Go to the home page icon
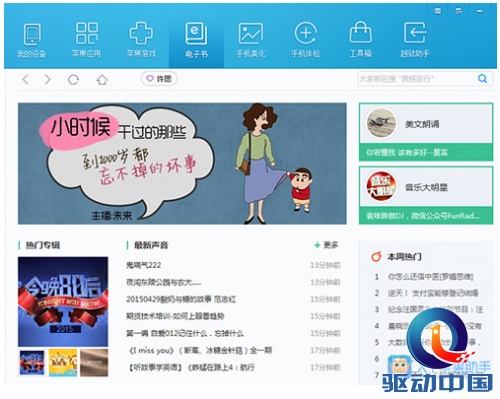The width and height of the screenshot is (500, 399). 102,80
